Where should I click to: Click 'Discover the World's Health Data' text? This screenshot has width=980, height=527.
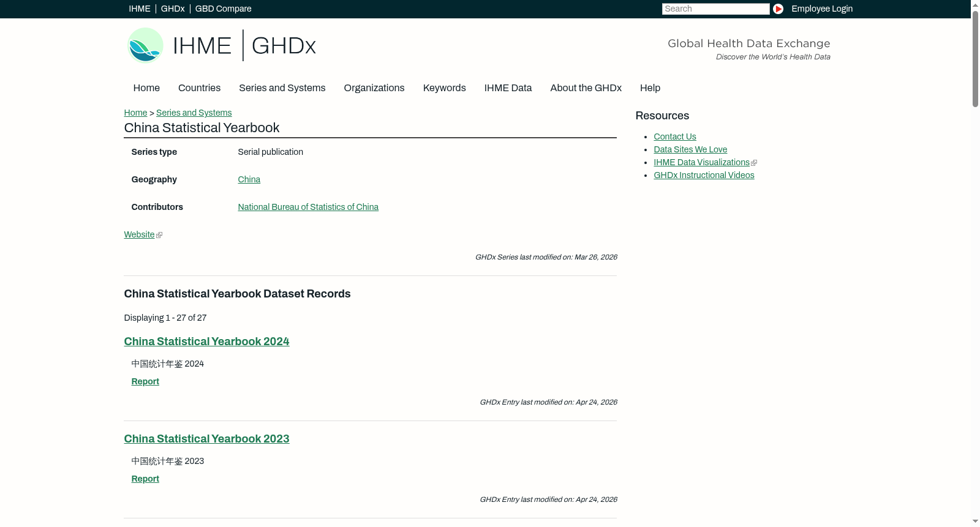point(773,57)
